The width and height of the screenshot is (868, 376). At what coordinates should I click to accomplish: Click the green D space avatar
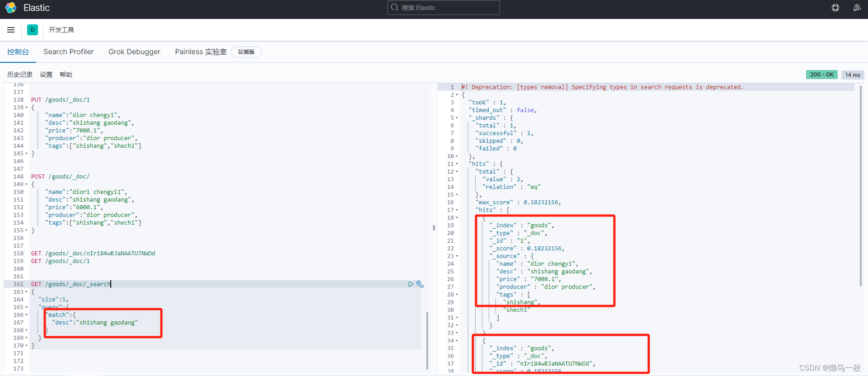coord(33,30)
